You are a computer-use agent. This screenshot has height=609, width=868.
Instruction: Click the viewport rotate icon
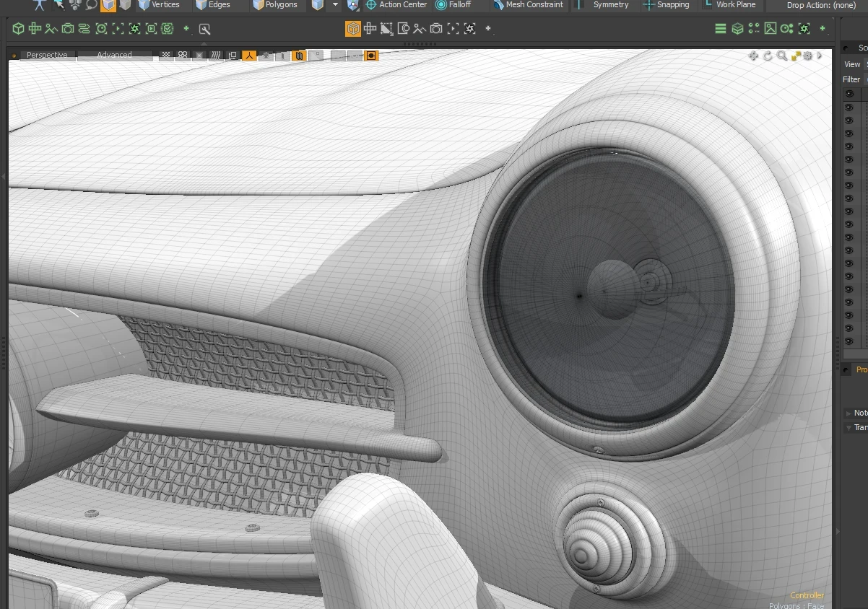[768, 56]
